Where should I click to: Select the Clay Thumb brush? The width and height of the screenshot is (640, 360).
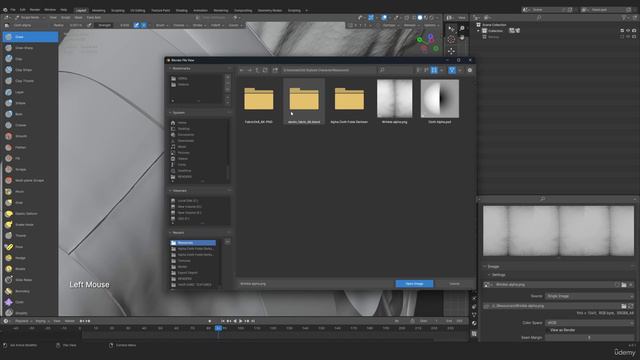click(30, 81)
